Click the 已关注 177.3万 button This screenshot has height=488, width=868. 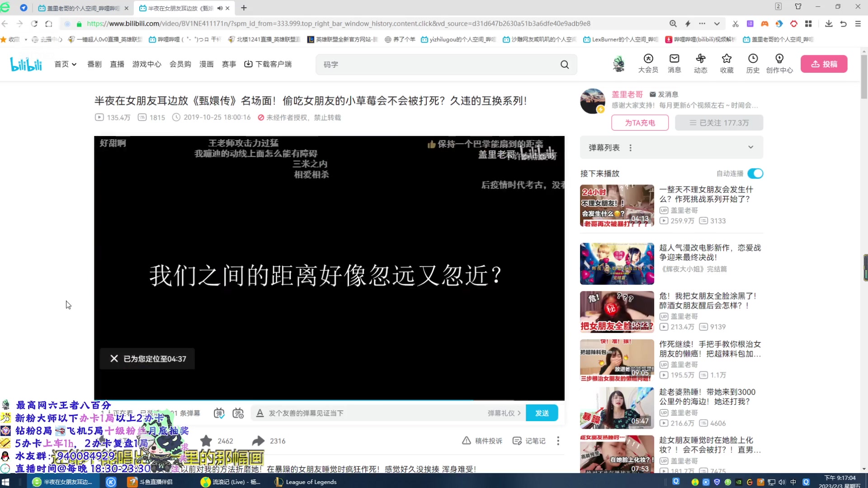(x=719, y=122)
